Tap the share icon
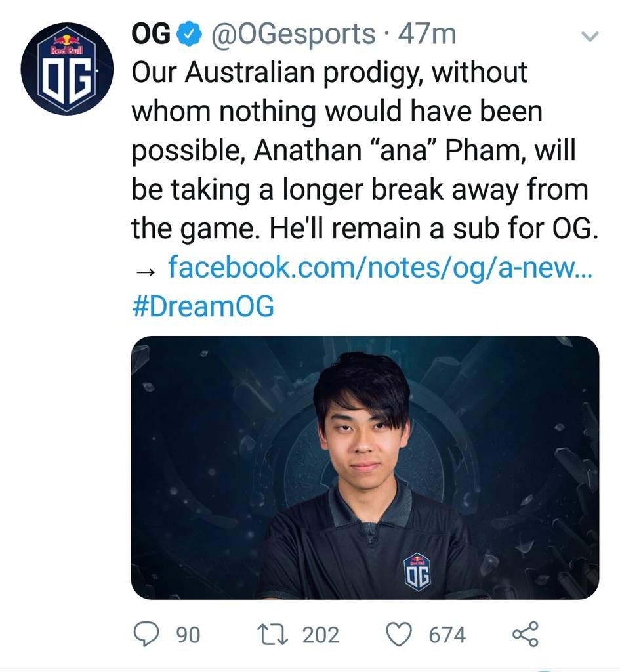The height and width of the screenshot is (672, 620). tap(526, 634)
